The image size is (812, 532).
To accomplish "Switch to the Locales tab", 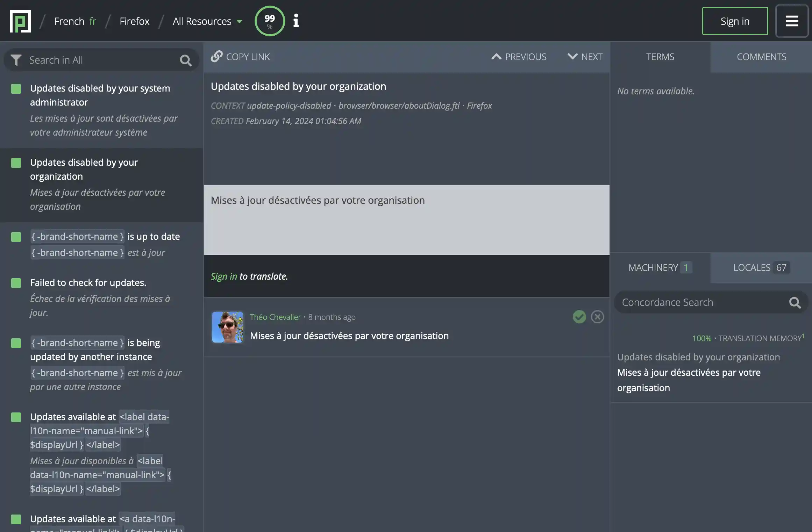I will 761,267.
